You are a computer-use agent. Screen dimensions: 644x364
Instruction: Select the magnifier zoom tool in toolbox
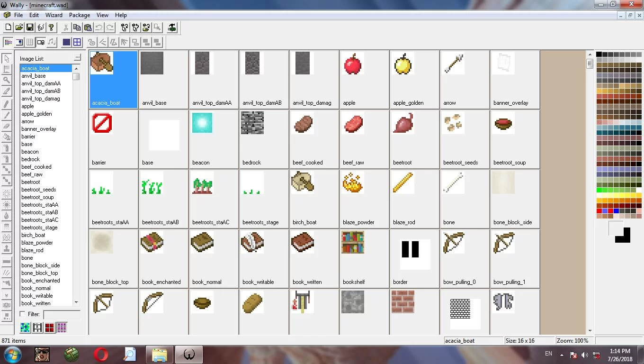click(7, 80)
